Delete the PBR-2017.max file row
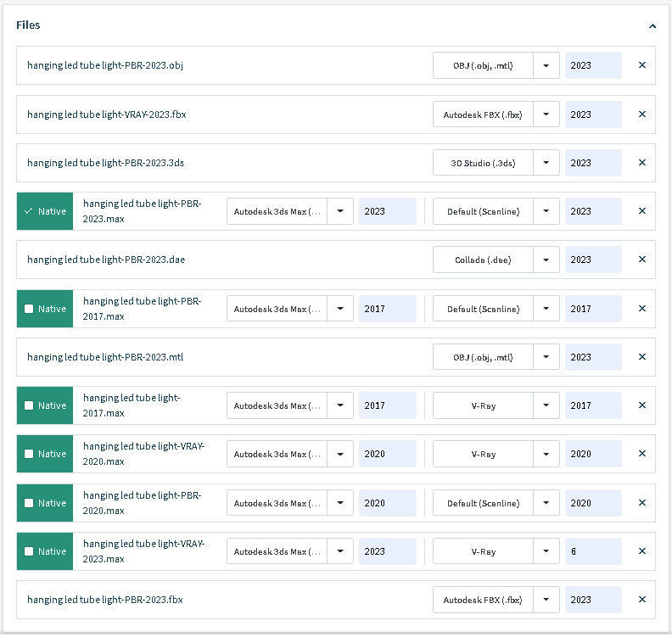The width and height of the screenshot is (672, 637). click(641, 309)
